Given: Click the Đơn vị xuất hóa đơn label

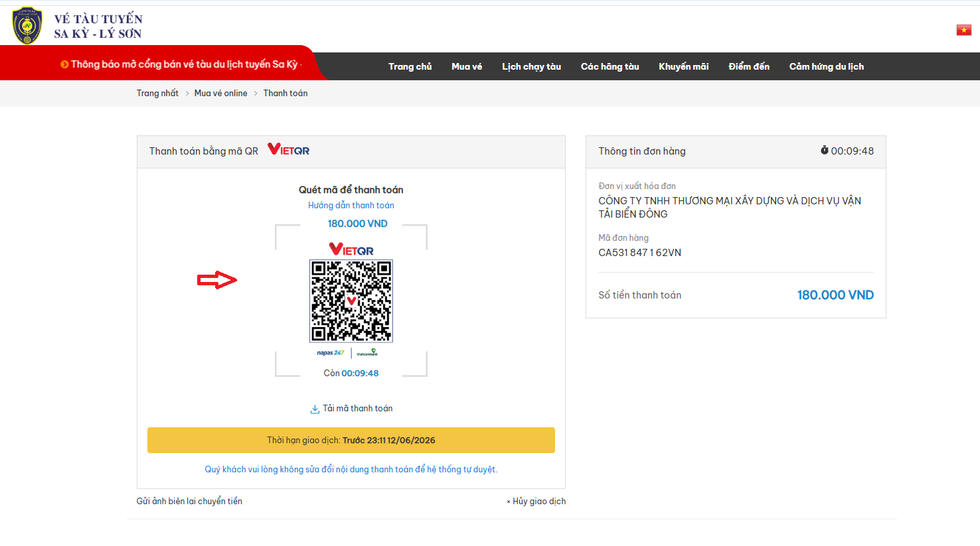Looking at the screenshot, I should click(637, 186).
